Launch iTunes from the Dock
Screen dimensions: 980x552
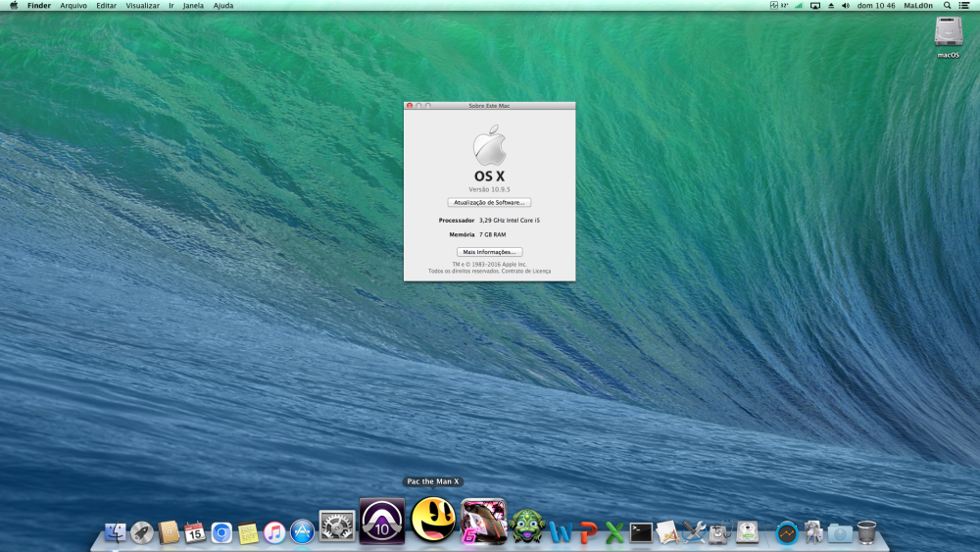pyautogui.click(x=274, y=532)
